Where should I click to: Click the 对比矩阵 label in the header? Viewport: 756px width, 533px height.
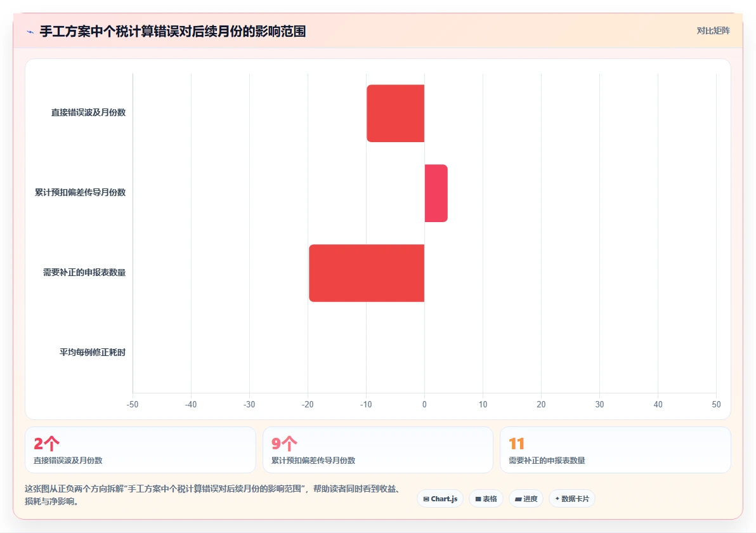click(713, 31)
